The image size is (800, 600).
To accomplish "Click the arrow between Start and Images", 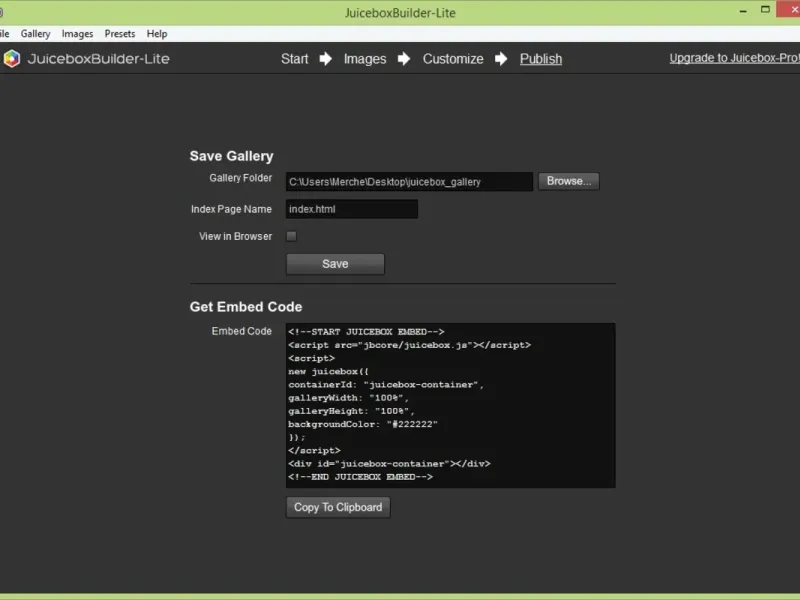I will tap(326, 59).
